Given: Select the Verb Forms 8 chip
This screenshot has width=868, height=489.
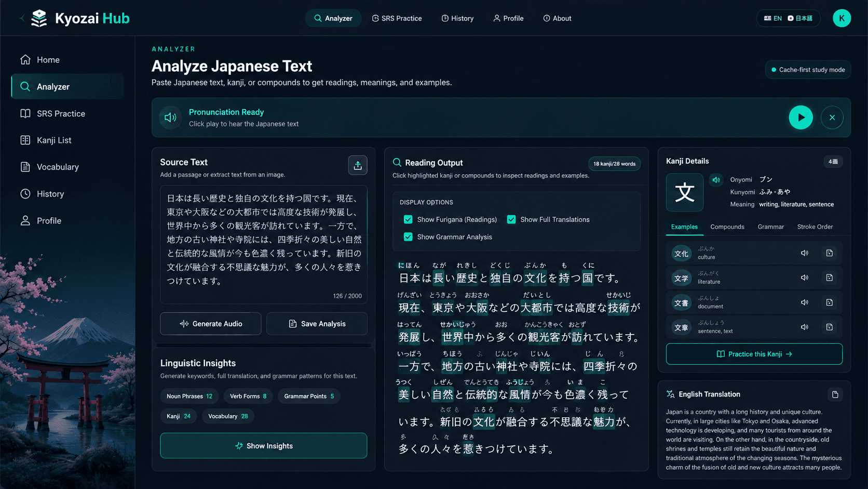Looking at the screenshot, I should point(248,396).
